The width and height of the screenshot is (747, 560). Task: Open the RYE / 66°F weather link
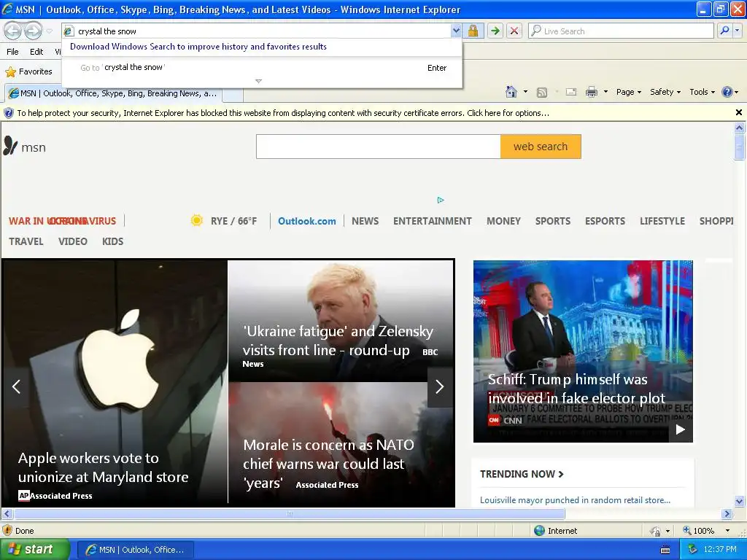pos(233,221)
